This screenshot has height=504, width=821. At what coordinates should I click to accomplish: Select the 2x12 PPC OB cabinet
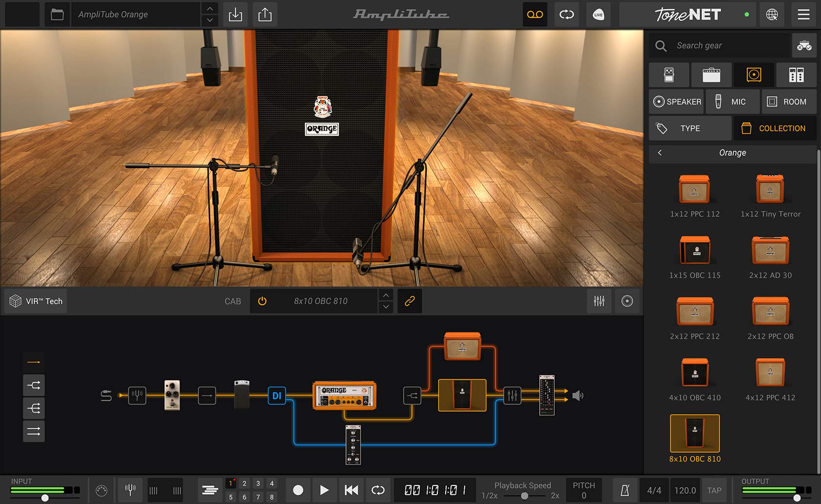(x=770, y=318)
